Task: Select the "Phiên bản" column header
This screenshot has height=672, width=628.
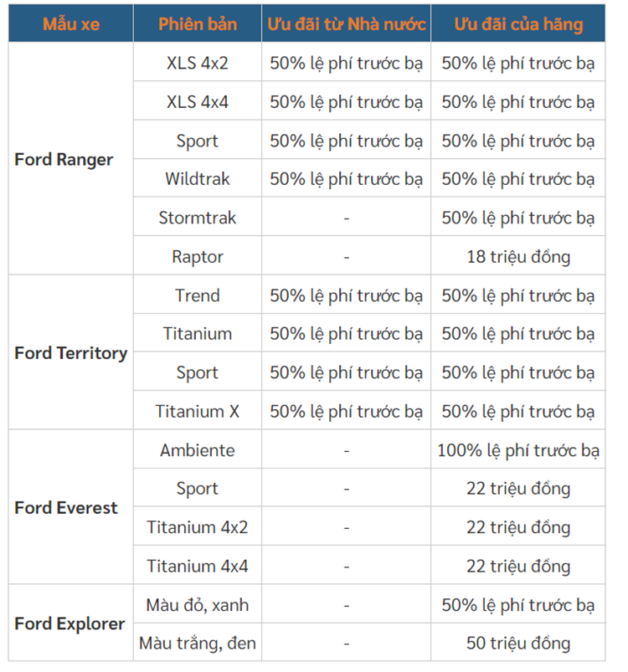Action: pyautogui.click(x=198, y=24)
